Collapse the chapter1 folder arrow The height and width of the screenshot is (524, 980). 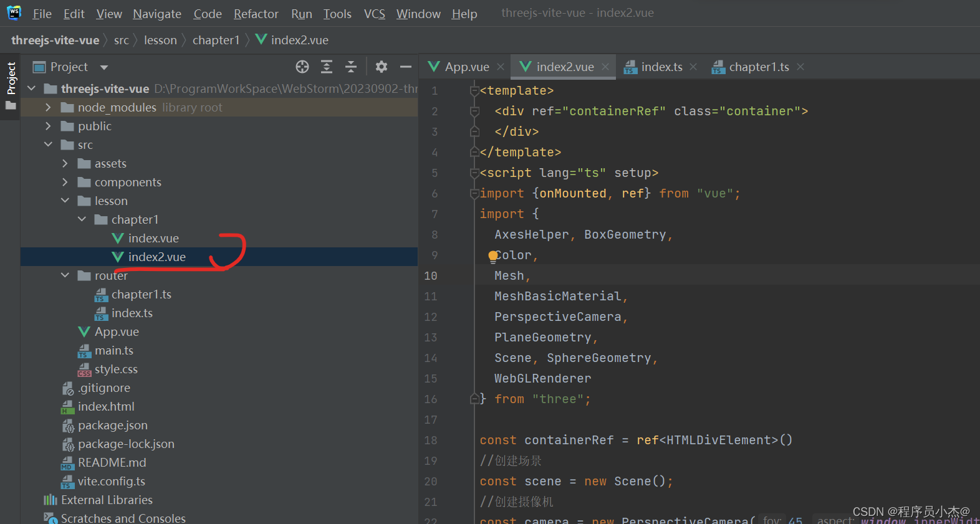(82, 219)
